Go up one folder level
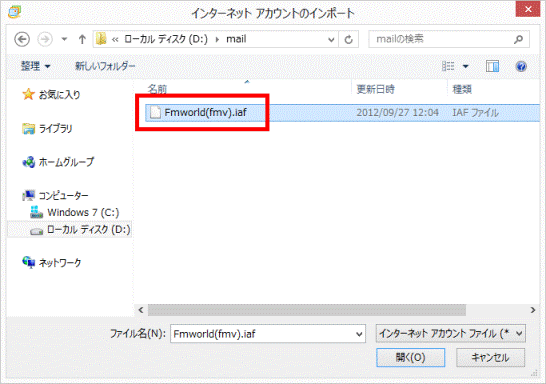 pyautogui.click(x=82, y=39)
